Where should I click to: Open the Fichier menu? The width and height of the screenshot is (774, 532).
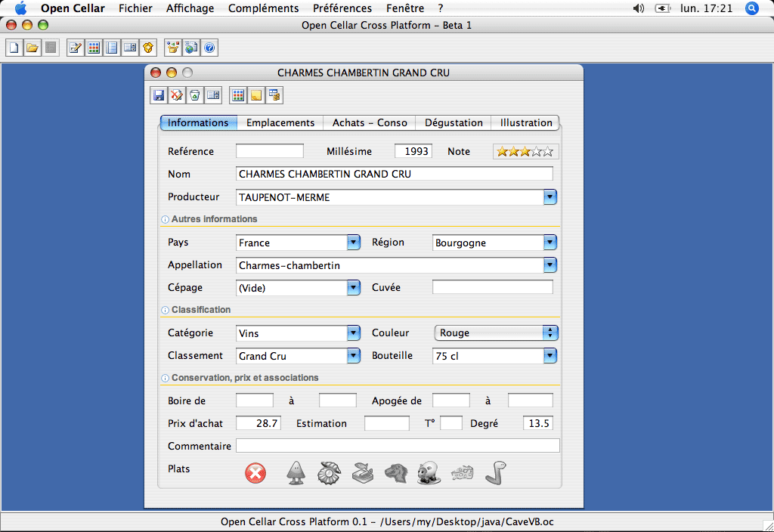(x=135, y=8)
